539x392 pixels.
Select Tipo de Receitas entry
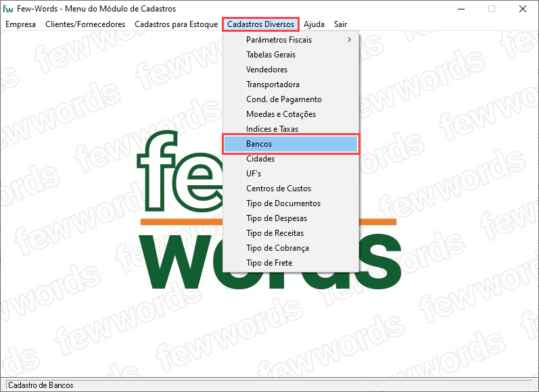coord(291,233)
